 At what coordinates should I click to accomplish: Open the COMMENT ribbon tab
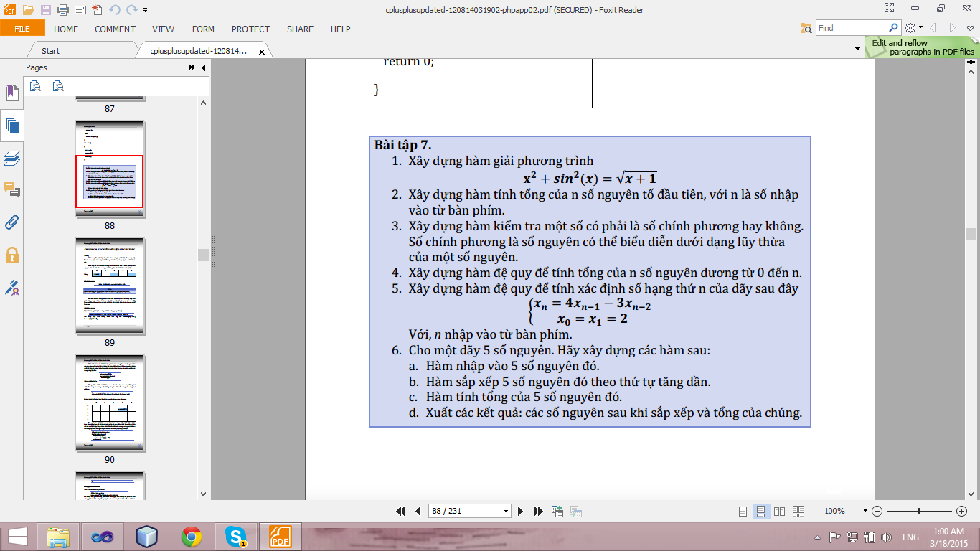[x=115, y=29]
